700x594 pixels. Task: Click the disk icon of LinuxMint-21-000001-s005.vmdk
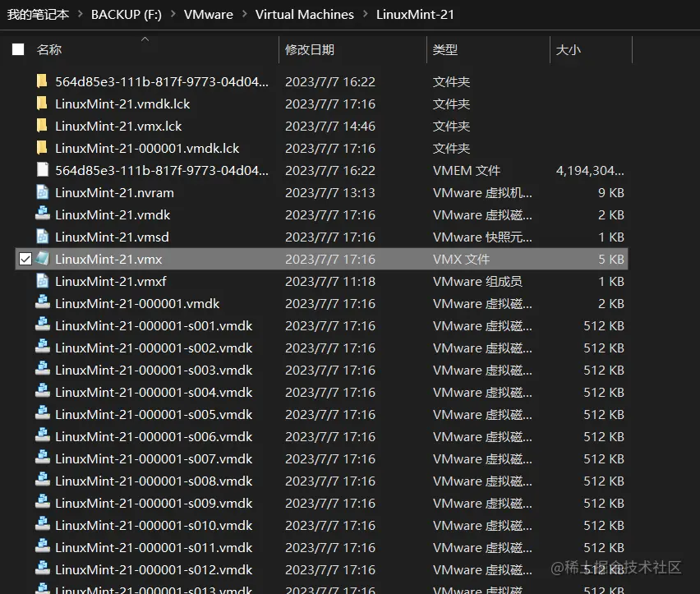pos(43,414)
